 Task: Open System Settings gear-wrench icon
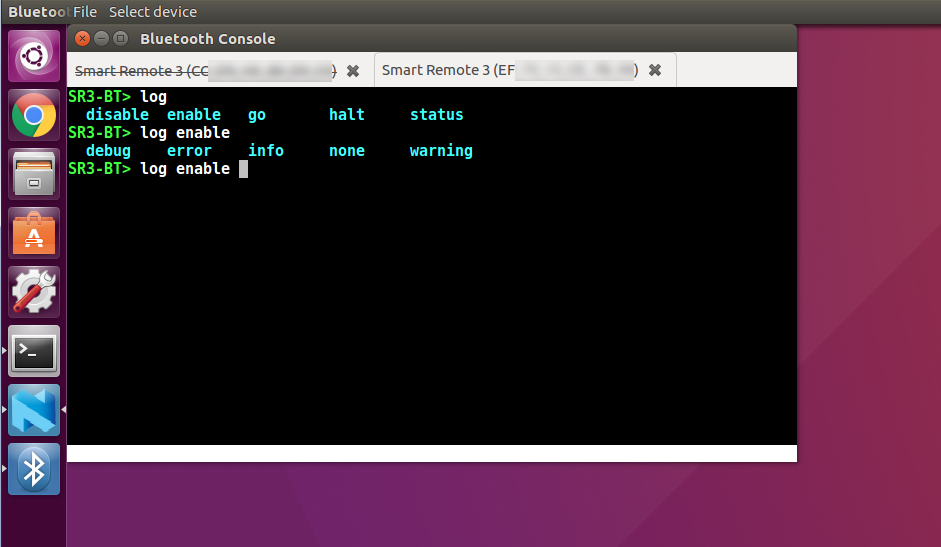click(34, 291)
